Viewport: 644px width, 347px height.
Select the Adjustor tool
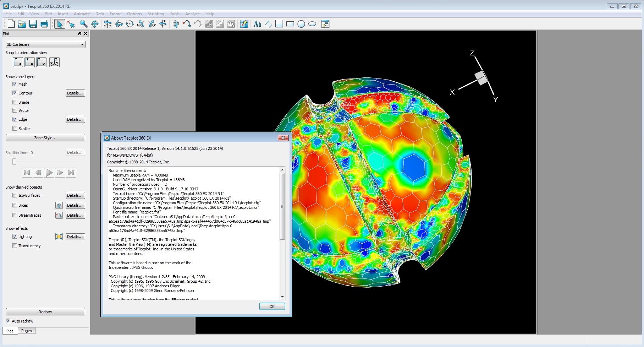[x=71, y=24]
